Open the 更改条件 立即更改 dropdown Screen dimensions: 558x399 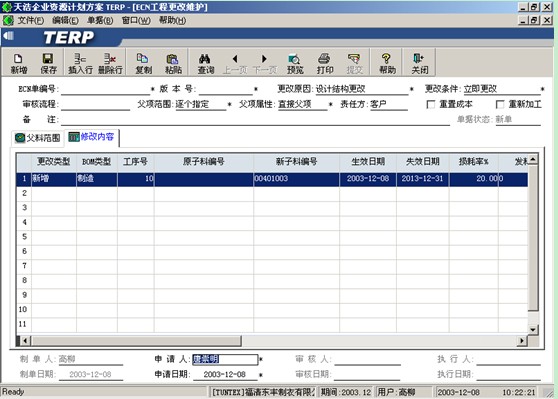[x=501, y=89]
